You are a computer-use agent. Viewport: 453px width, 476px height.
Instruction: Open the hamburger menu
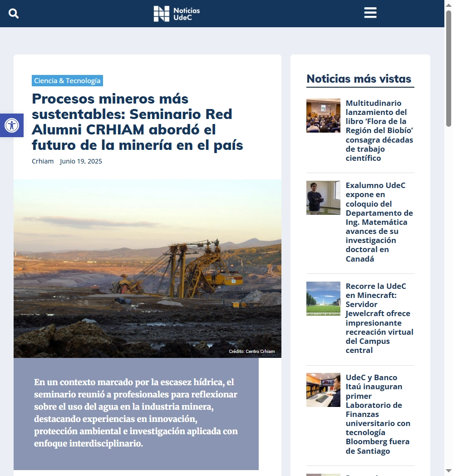pos(370,13)
